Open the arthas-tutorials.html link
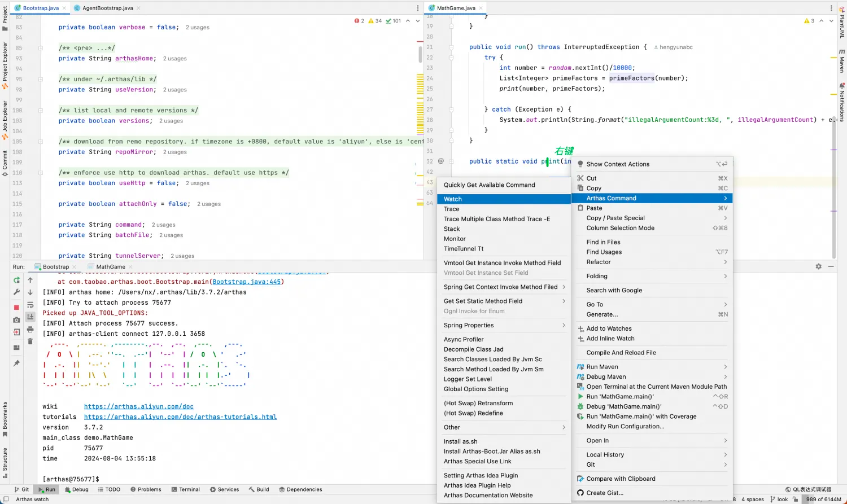Viewport: 847px width, 504px height. (180, 417)
